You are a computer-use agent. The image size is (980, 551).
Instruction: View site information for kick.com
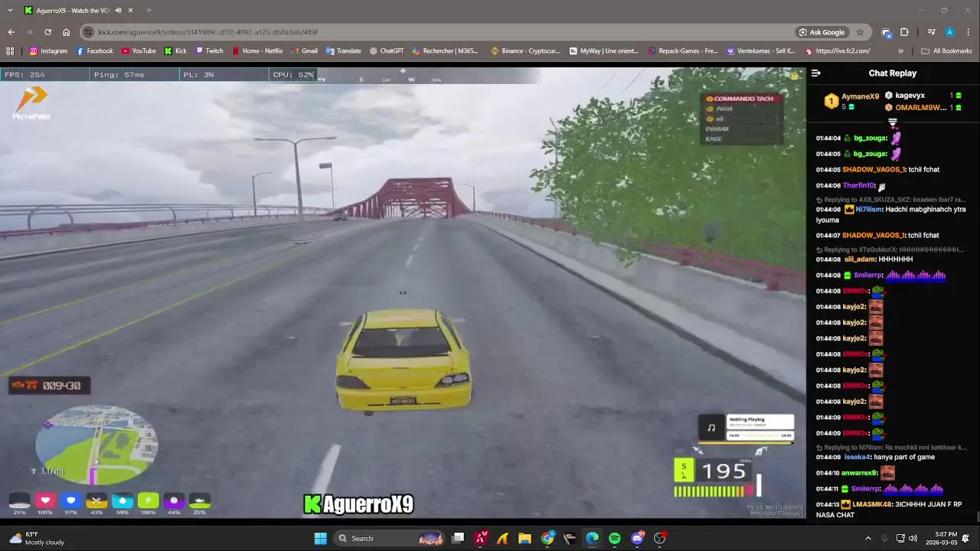point(89,32)
